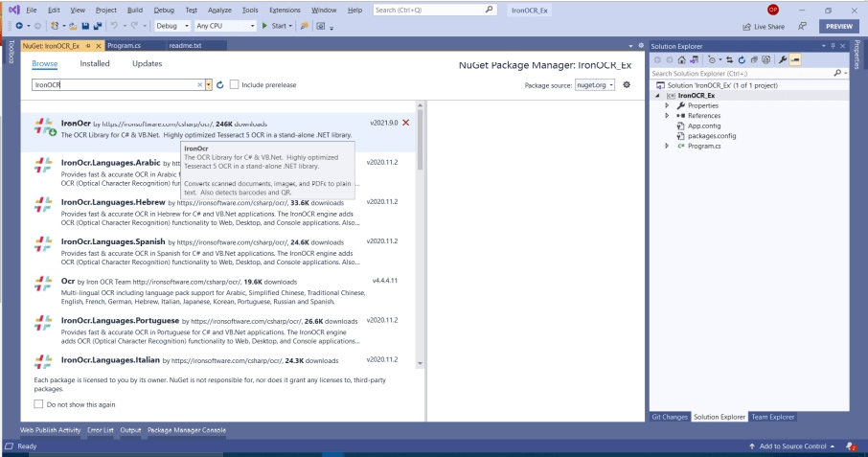
Task: Open the Package Manager Console pane
Action: tap(187, 430)
